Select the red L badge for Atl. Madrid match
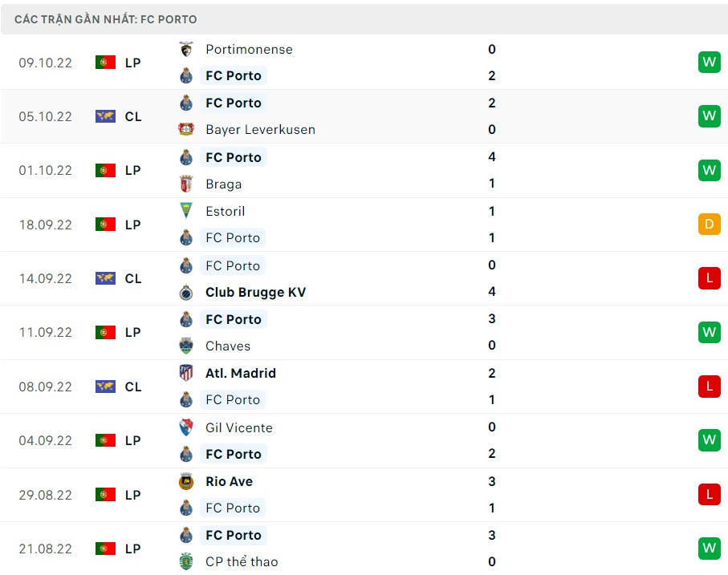The image size is (728, 575). tap(709, 387)
